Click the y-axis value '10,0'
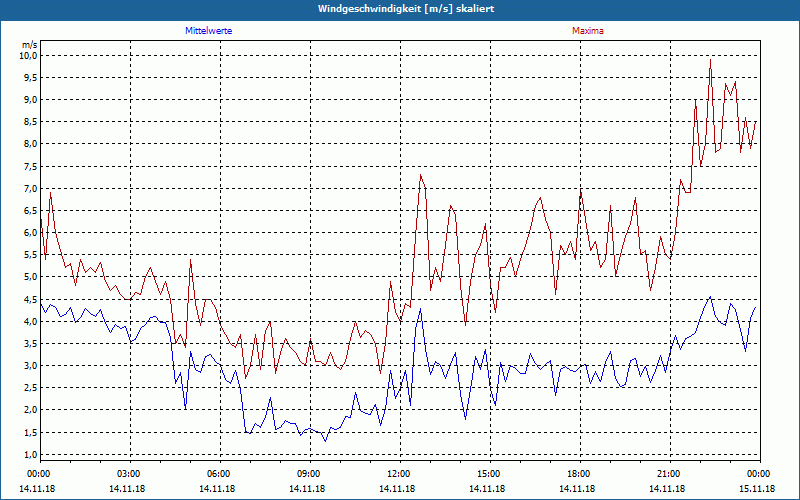 pyautogui.click(x=29, y=55)
